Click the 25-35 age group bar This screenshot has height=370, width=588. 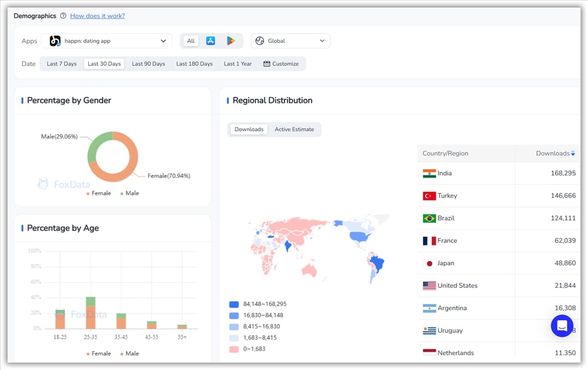[91, 313]
